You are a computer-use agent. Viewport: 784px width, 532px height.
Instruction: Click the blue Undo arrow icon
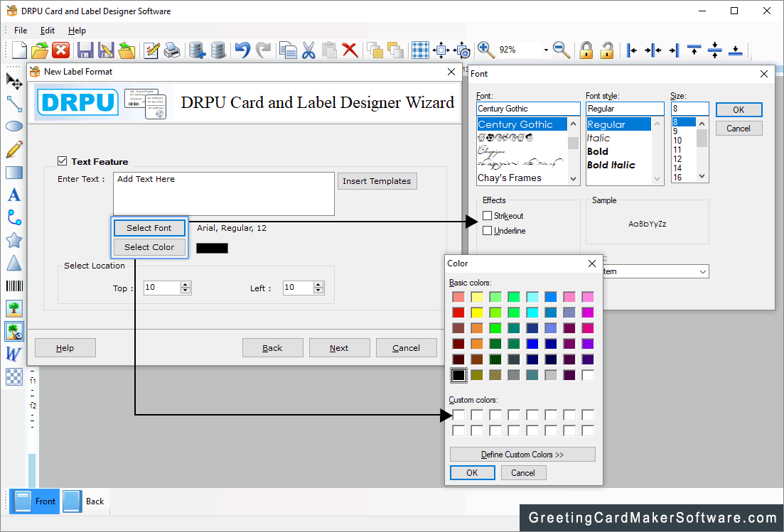pyautogui.click(x=242, y=50)
